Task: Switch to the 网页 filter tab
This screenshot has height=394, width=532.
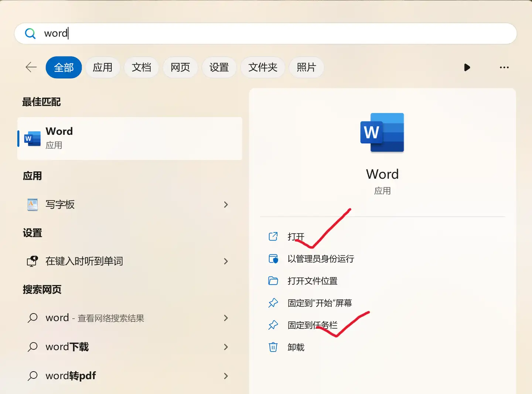Action: pos(180,67)
